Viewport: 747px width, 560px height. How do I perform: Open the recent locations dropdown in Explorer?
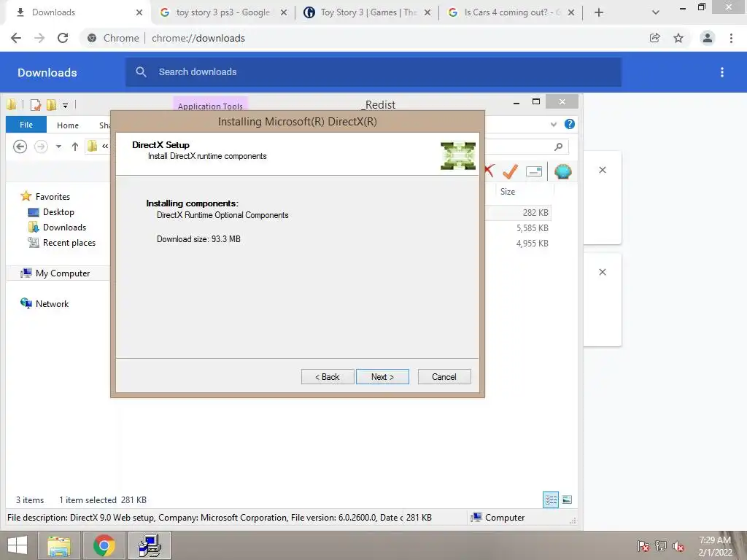click(x=58, y=147)
